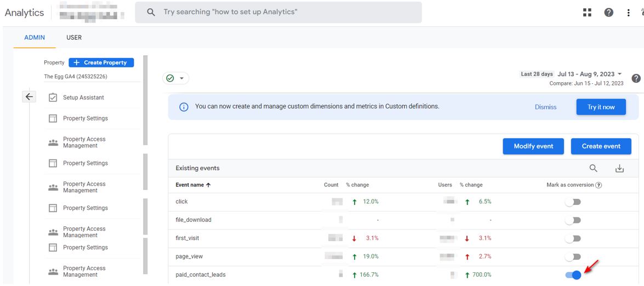Click the Existing events heading
644x286 pixels.
tap(197, 168)
